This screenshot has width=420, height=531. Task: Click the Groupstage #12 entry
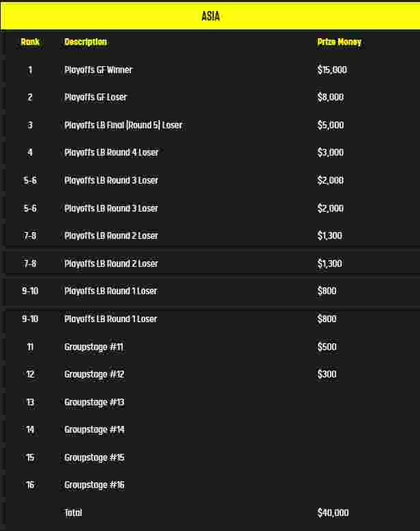point(94,374)
